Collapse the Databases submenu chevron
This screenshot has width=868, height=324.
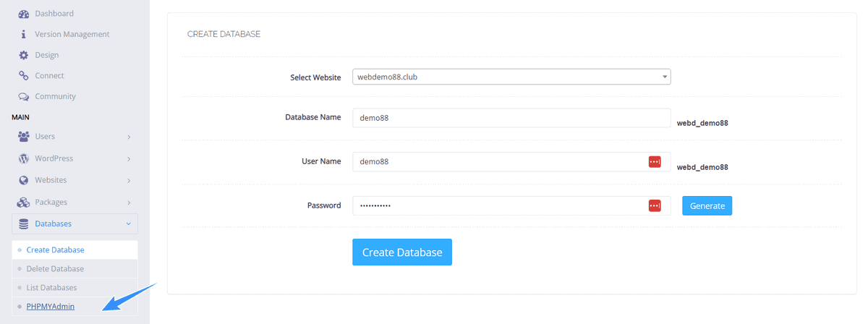pos(129,224)
